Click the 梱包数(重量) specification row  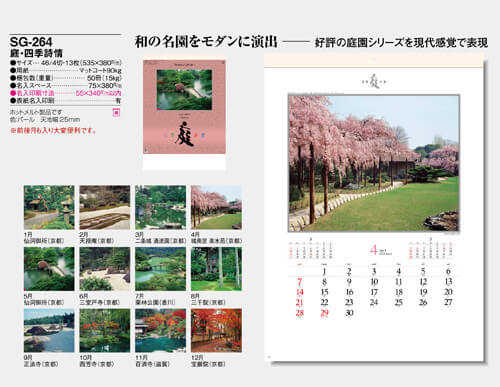tap(66, 78)
